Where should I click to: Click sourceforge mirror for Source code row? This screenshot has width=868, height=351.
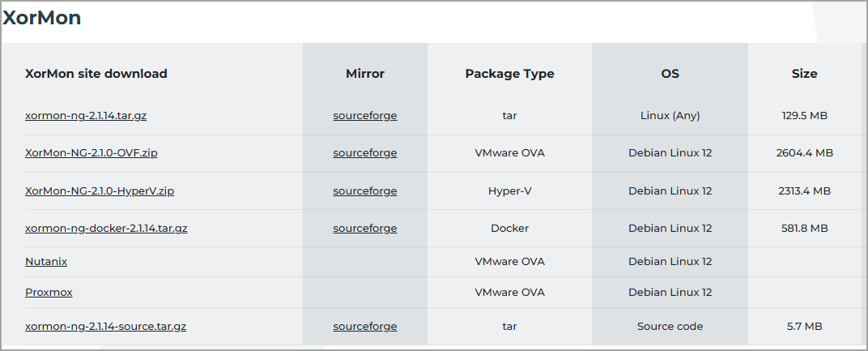click(364, 327)
